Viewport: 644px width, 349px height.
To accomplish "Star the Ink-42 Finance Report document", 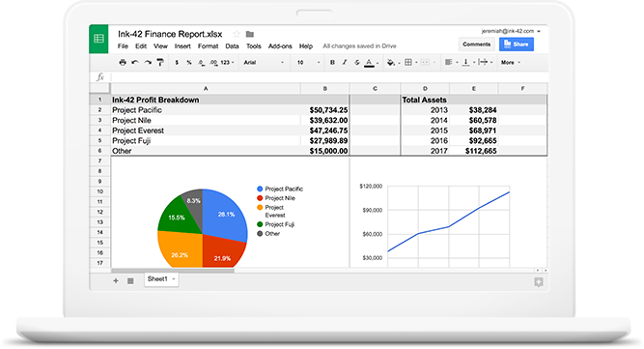I will tap(237, 34).
